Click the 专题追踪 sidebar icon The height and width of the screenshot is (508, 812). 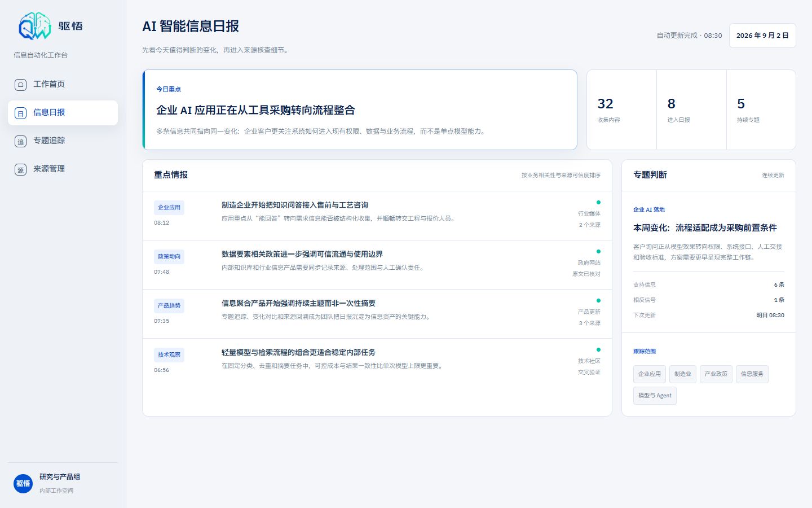[20, 141]
